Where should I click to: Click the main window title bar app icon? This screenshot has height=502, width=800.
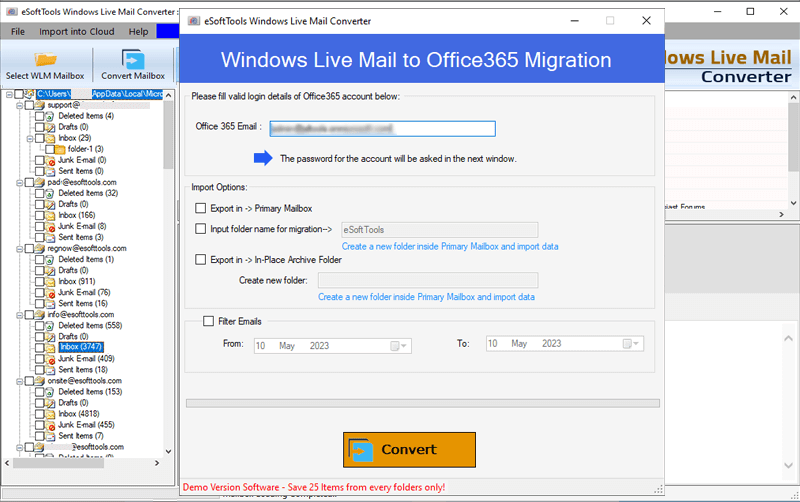click(11, 11)
